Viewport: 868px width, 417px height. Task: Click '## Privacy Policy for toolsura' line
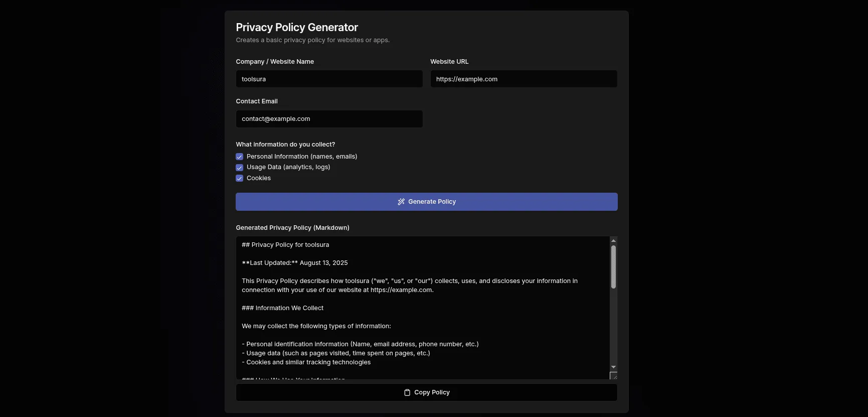(285, 245)
